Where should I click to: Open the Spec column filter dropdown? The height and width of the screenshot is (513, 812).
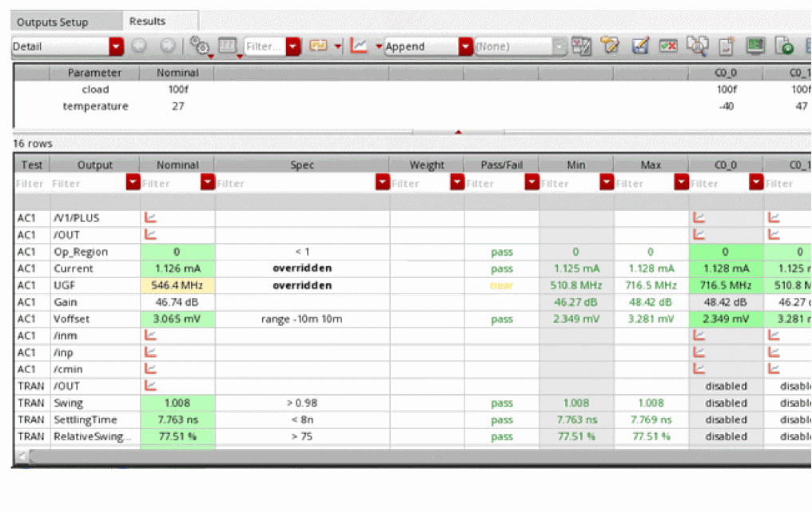[383, 182]
